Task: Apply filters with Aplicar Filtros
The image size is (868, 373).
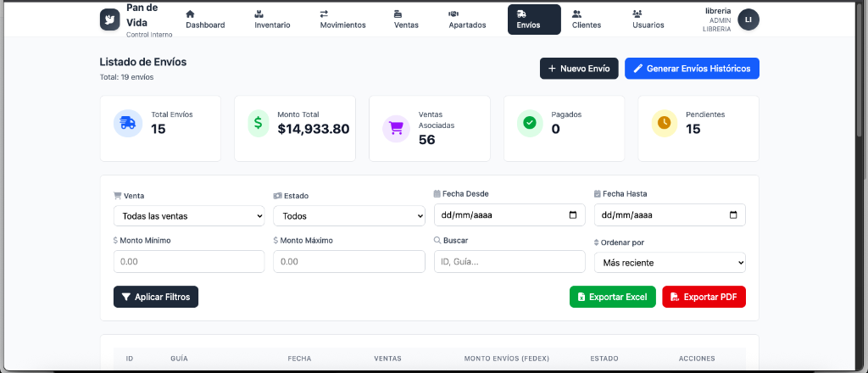Action: (156, 297)
